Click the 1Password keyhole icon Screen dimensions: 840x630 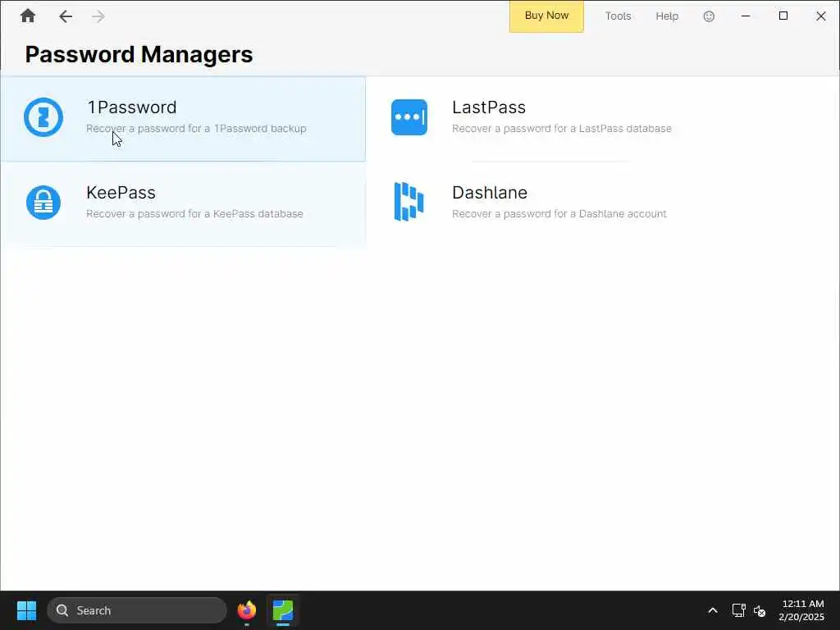point(43,117)
